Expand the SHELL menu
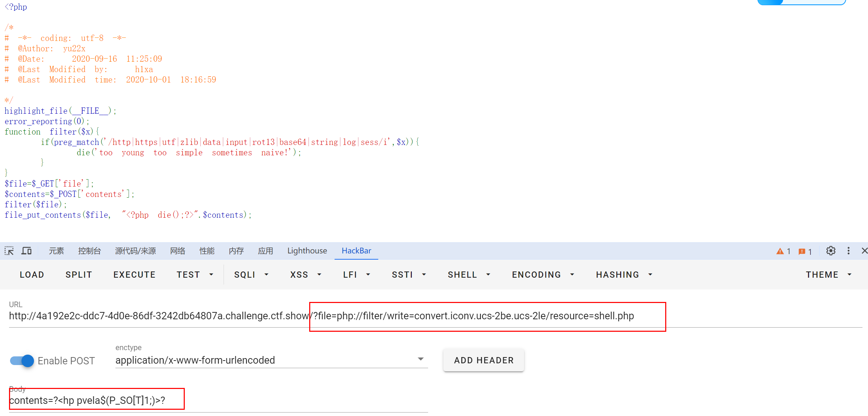Screen dimensions: 868x416 tap(469, 275)
